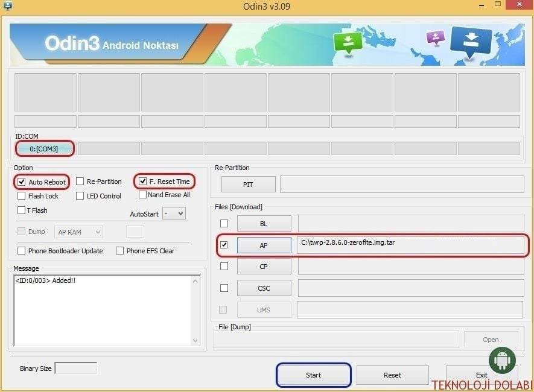Tick the Phone EFS Clear checkbox
The width and height of the screenshot is (534, 392).
(120, 250)
